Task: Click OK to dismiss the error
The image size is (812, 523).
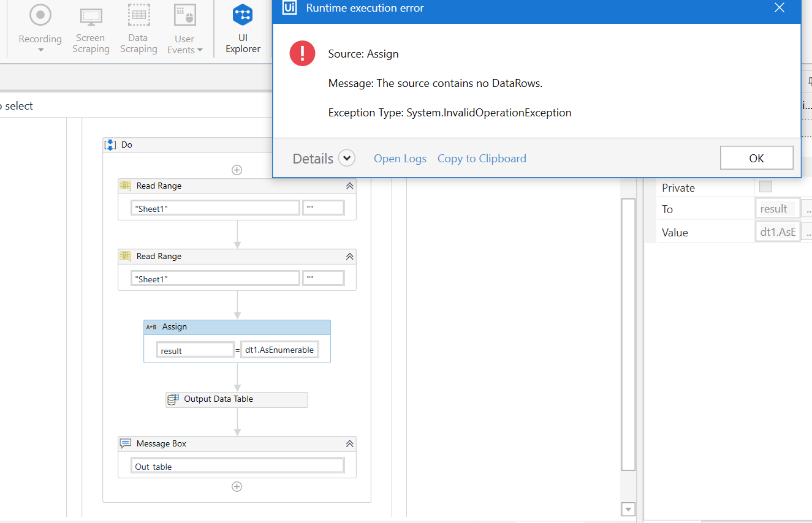Action: [756, 157]
